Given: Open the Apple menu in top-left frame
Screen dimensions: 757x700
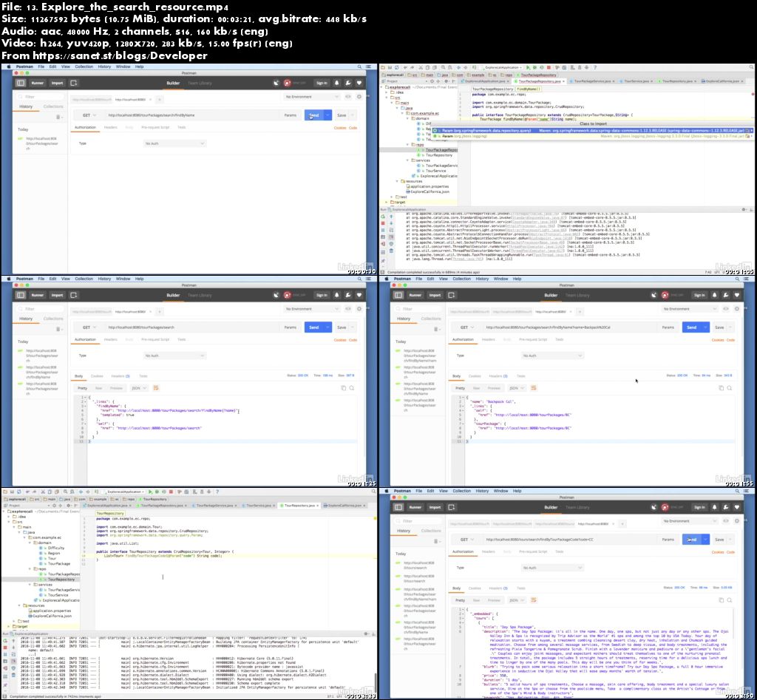Looking at the screenshot, I should coord(7,67).
